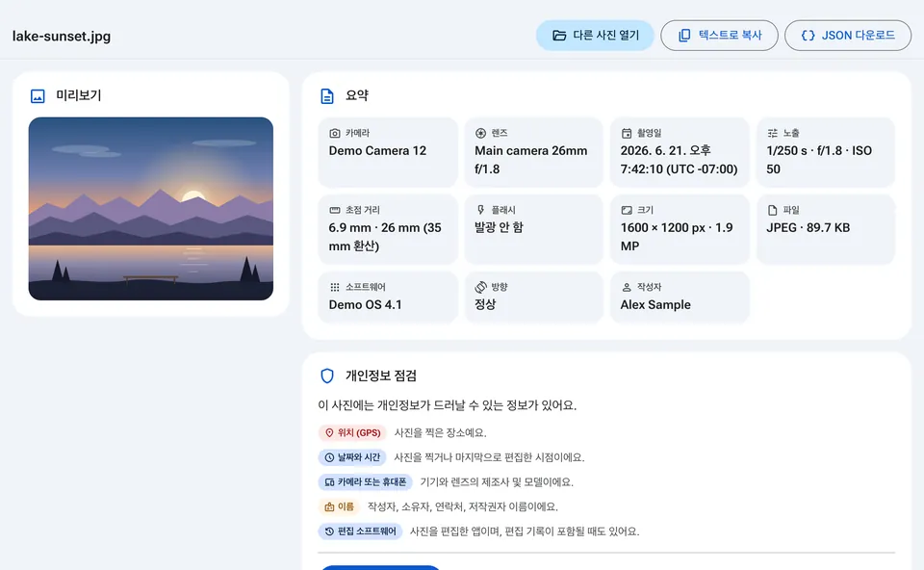This screenshot has width=924, height=570.
Task: Click the file icon beside 파일
Action: pyautogui.click(x=773, y=210)
